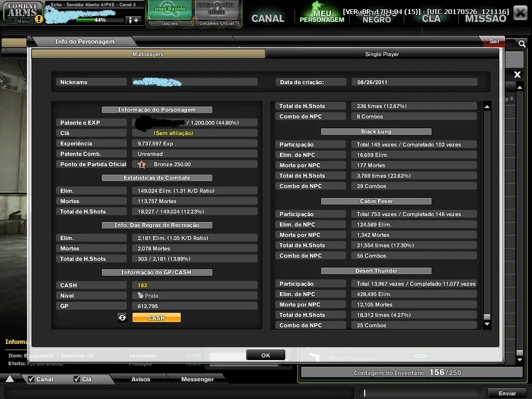Click '18,227 / 149,024 (12.23%)' headshots value
This screenshot has height=399, width=532.
point(170,212)
